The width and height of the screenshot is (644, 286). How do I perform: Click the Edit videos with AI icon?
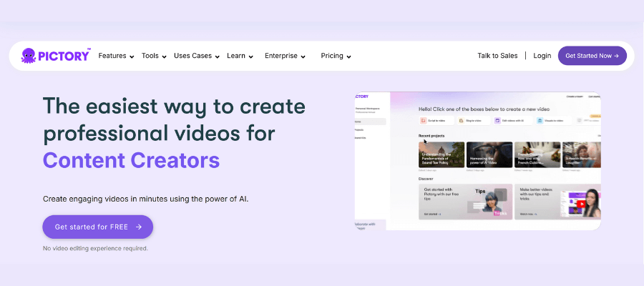coord(497,121)
